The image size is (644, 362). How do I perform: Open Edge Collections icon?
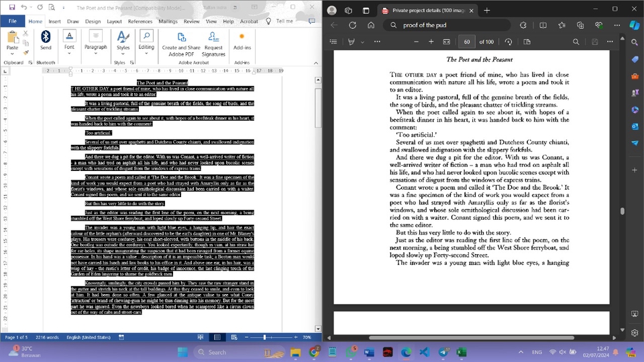pyautogui.click(x=580, y=25)
